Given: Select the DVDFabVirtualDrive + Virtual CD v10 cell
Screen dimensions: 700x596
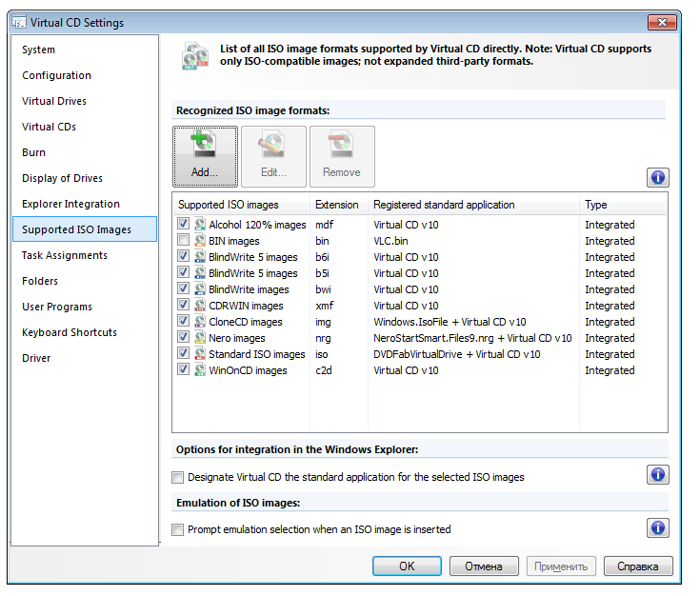Looking at the screenshot, I should pos(457,354).
